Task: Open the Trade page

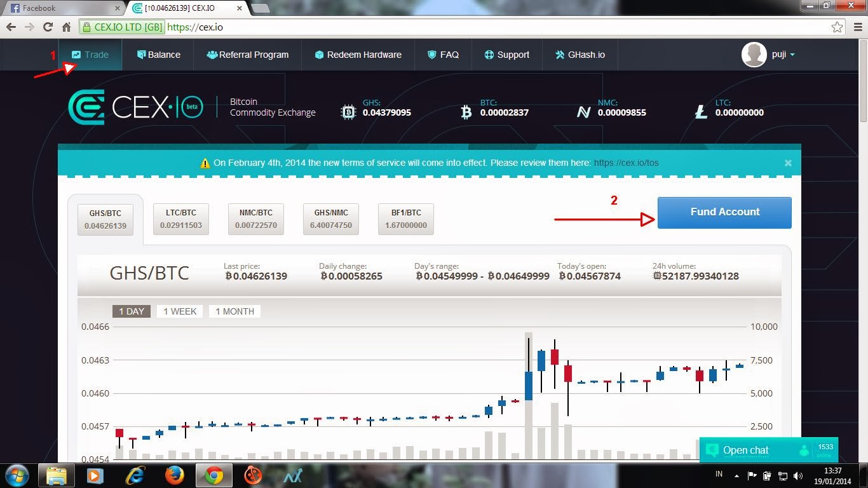Action: [x=90, y=55]
